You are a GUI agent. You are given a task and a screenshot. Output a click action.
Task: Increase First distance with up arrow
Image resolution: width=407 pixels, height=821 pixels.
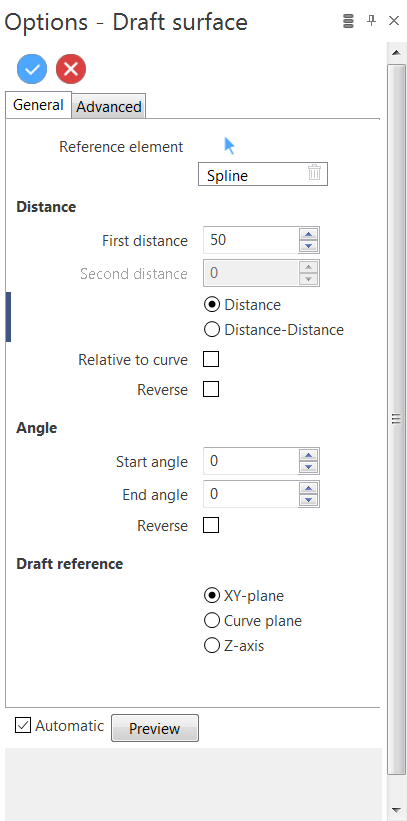(x=309, y=235)
